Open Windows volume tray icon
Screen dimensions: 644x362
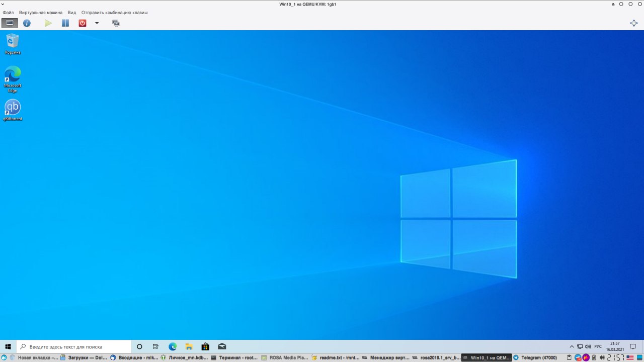[588, 346]
